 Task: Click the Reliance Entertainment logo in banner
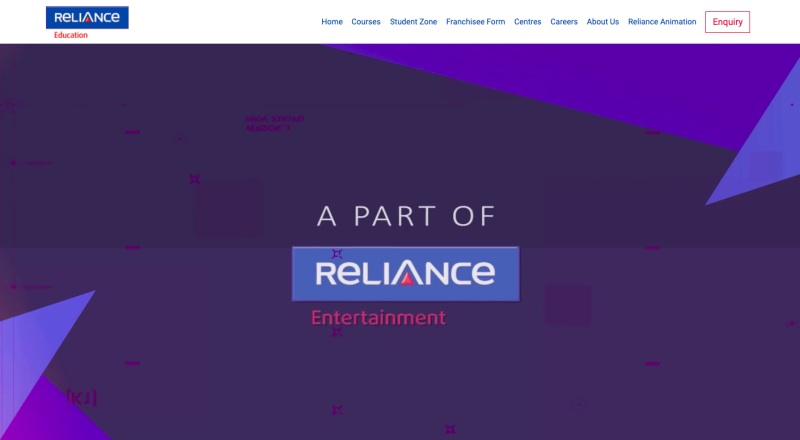(x=406, y=274)
